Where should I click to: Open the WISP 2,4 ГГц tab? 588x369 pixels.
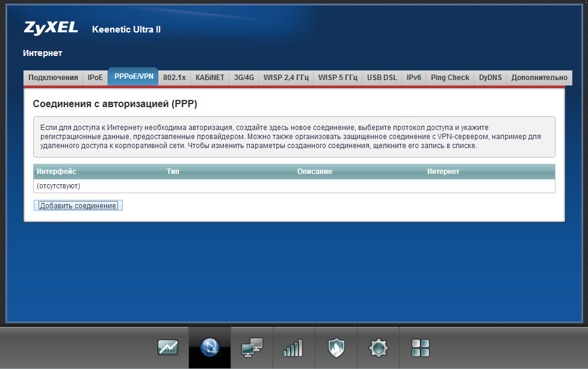pos(285,78)
